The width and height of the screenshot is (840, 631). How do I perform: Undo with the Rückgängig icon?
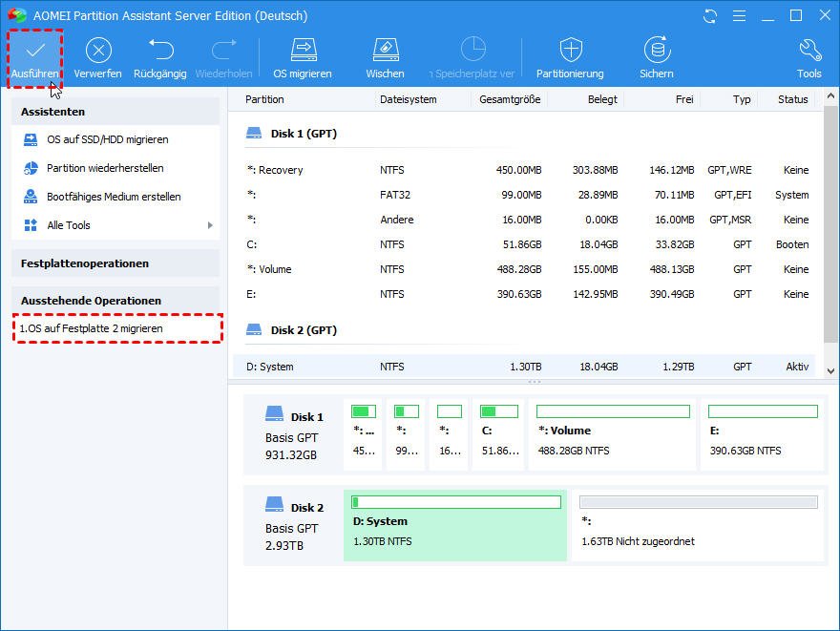pos(159,51)
